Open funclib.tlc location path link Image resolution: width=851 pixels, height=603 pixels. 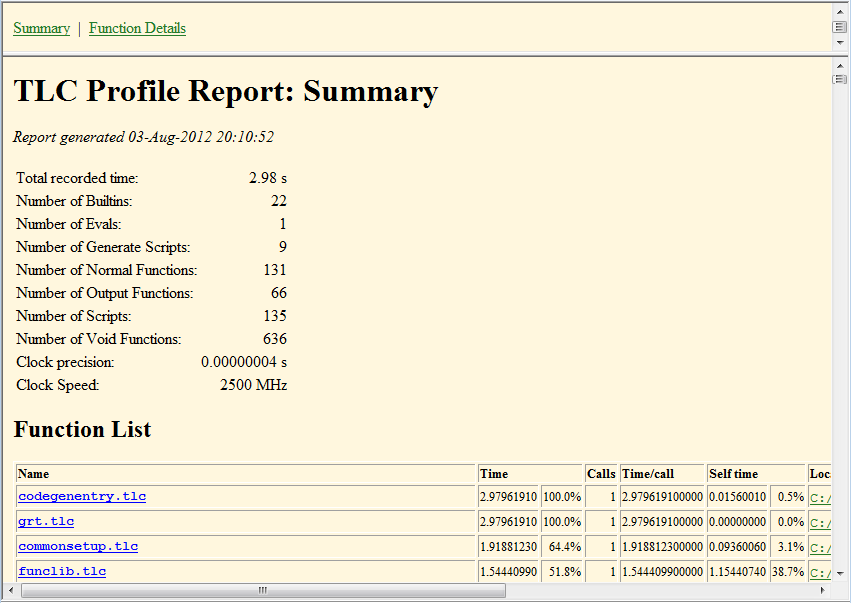point(820,572)
